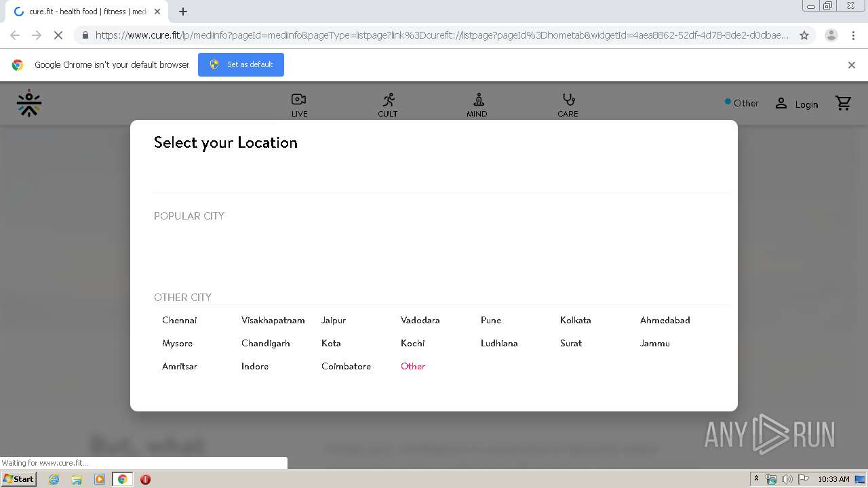
Task: Stop loading the page
Action: pos(58,35)
